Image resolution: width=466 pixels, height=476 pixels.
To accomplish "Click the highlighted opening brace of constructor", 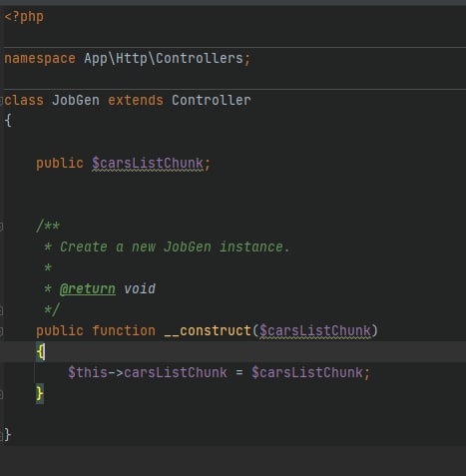I will (40, 352).
